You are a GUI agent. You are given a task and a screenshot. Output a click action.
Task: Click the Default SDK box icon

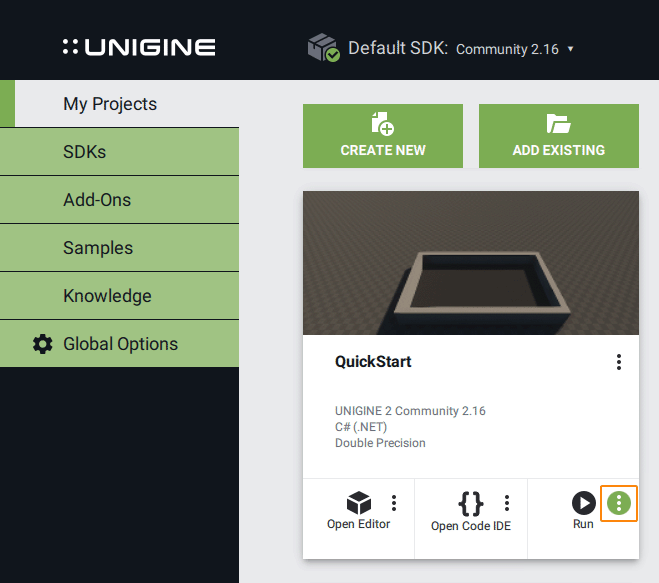pos(323,48)
